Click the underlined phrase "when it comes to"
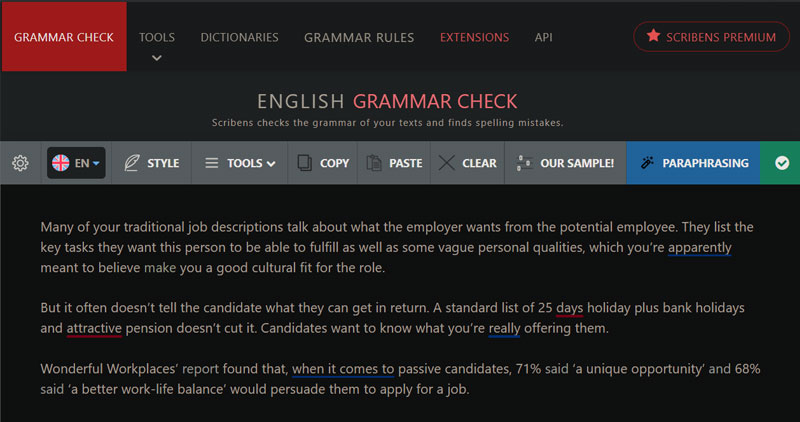Viewport: 800px width, 422px height. point(344,369)
